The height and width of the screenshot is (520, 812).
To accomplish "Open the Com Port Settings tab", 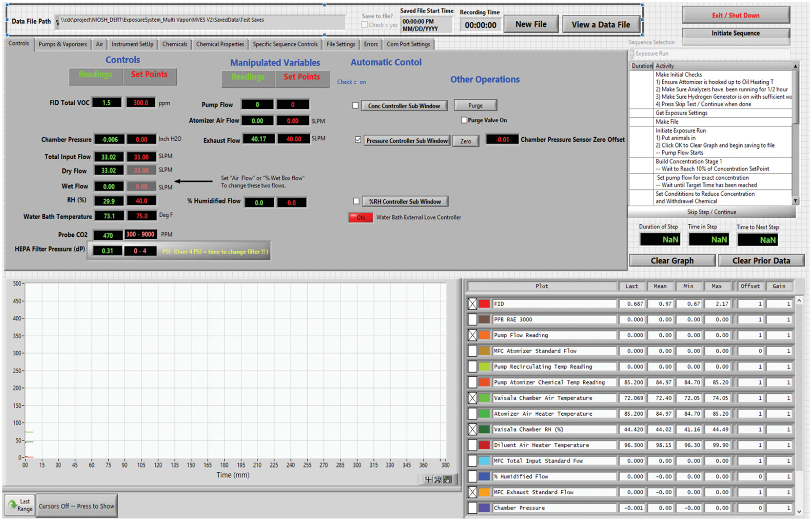I will [408, 44].
